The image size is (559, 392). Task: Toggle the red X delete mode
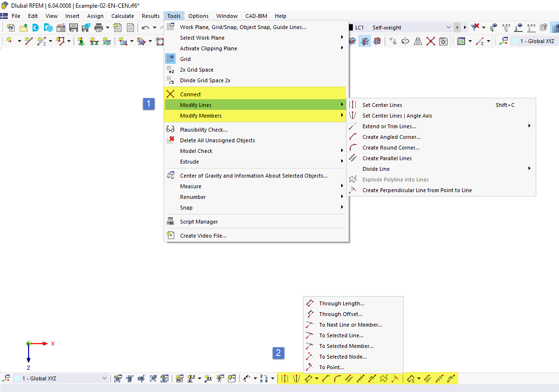point(431,41)
